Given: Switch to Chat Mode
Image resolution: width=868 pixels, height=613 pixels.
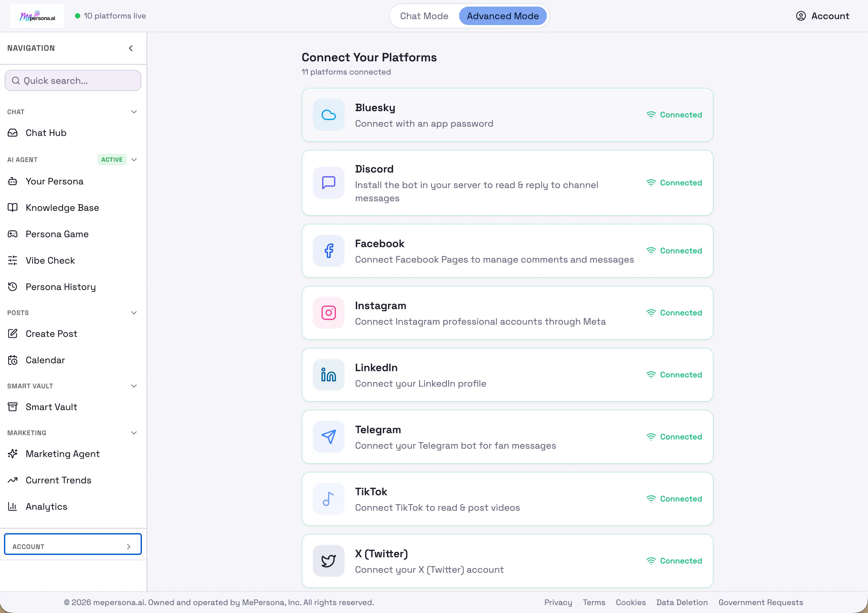Looking at the screenshot, I should (x=424, y=16).
